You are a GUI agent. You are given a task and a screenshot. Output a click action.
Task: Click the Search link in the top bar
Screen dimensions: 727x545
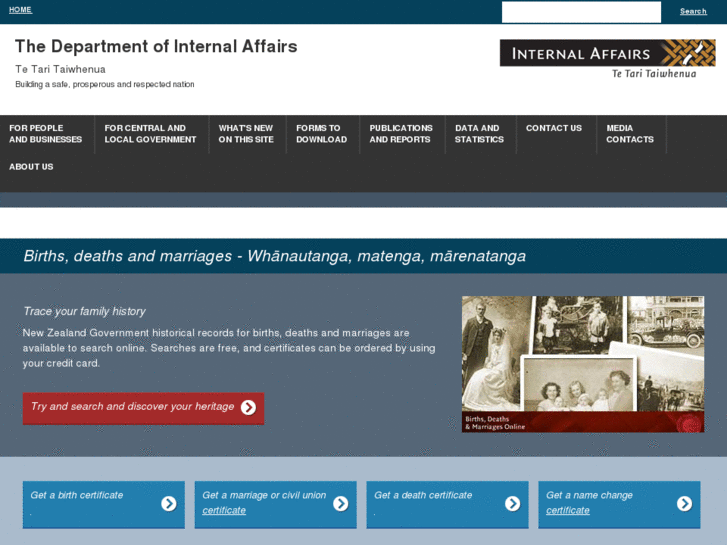(x=693, y=11)
